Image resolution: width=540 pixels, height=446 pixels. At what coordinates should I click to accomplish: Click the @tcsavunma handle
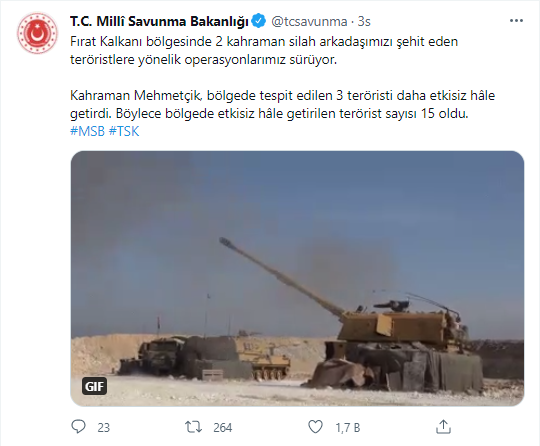[x=309, y=21]
